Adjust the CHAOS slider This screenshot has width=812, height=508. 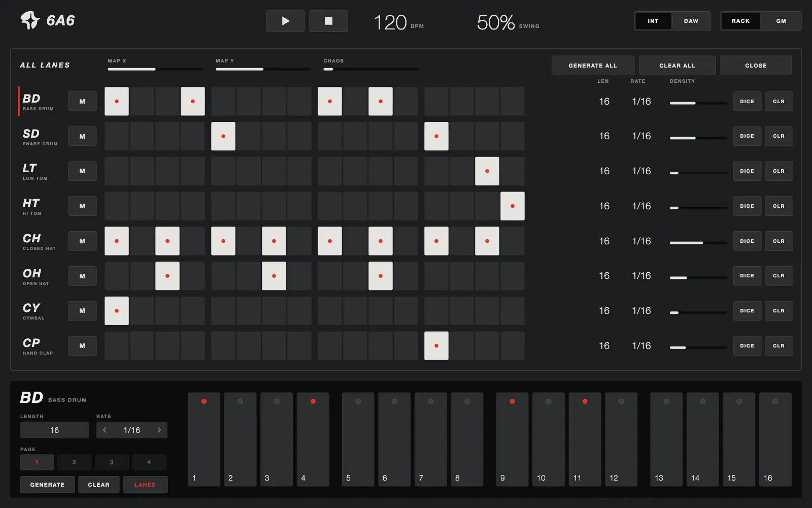[371, 69]
